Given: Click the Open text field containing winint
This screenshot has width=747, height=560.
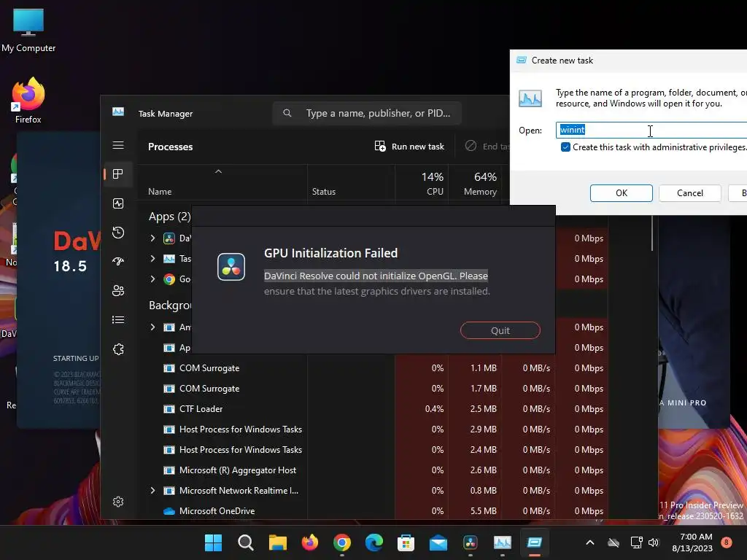Looking at the screenshot, I should point(651,130).
